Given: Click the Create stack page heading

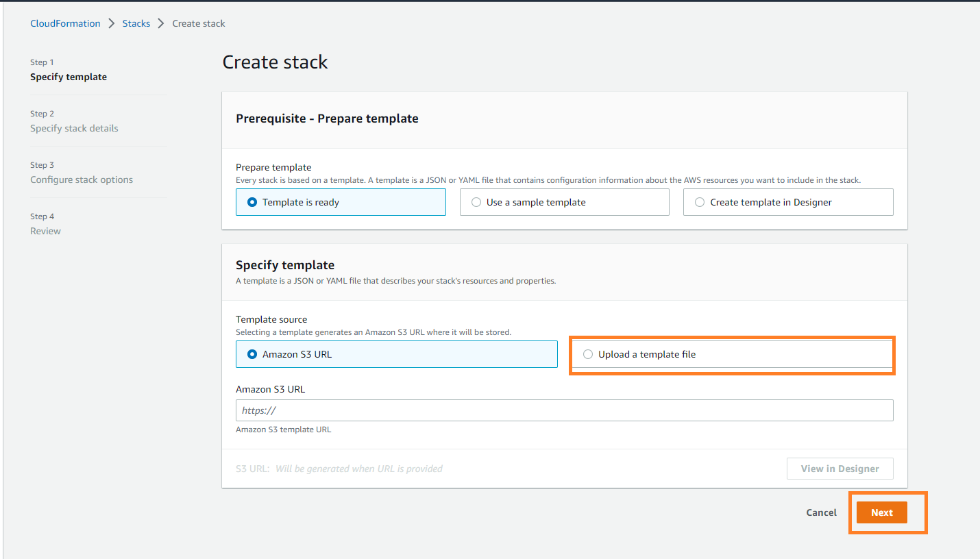Looking at the screenshot, I should point(275,62).
